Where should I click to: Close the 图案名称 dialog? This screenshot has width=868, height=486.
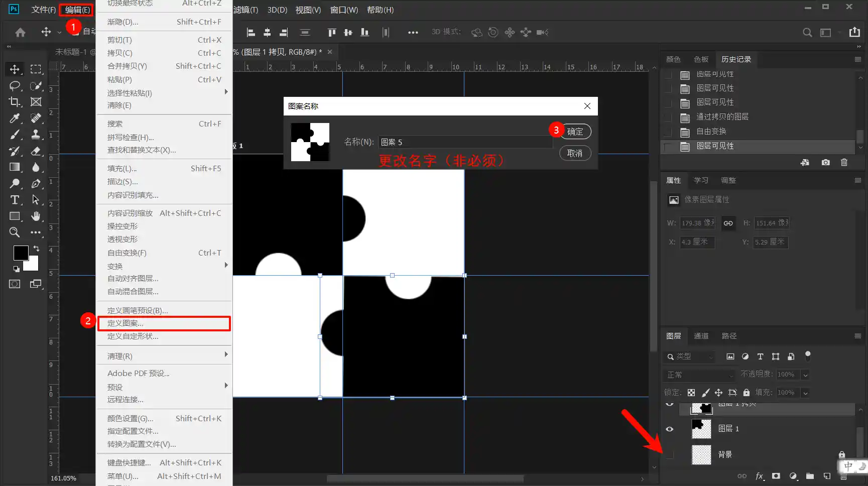coord(587,106)
